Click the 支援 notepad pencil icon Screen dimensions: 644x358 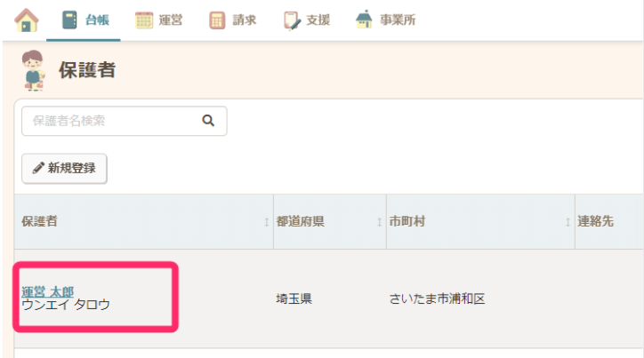point(291,20)
